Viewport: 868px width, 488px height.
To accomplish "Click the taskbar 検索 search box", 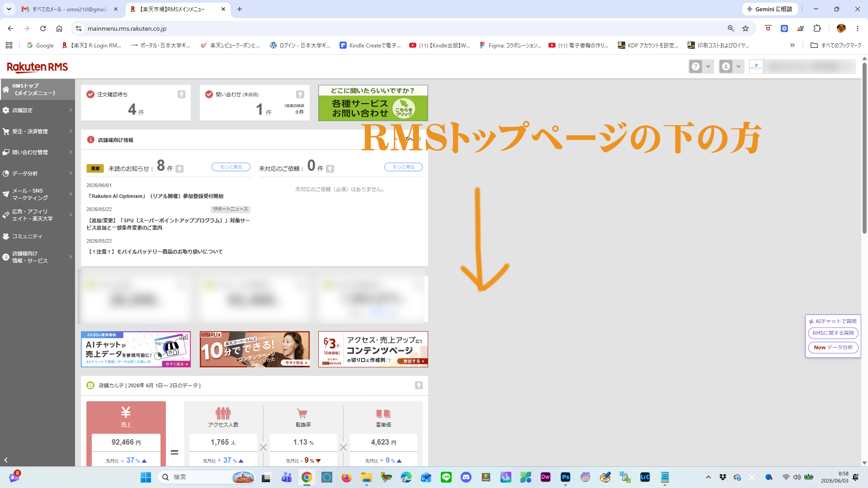I will [207, 477].
